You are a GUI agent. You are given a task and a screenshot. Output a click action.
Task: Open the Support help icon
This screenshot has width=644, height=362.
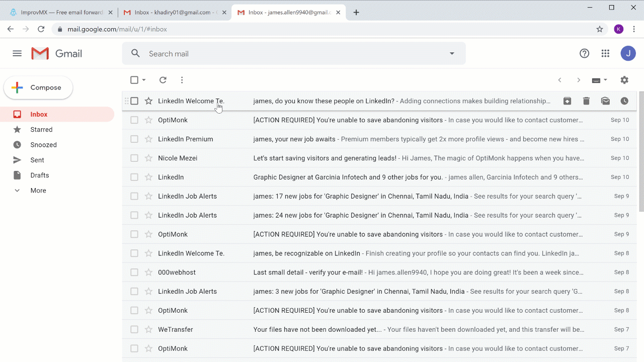584,53
